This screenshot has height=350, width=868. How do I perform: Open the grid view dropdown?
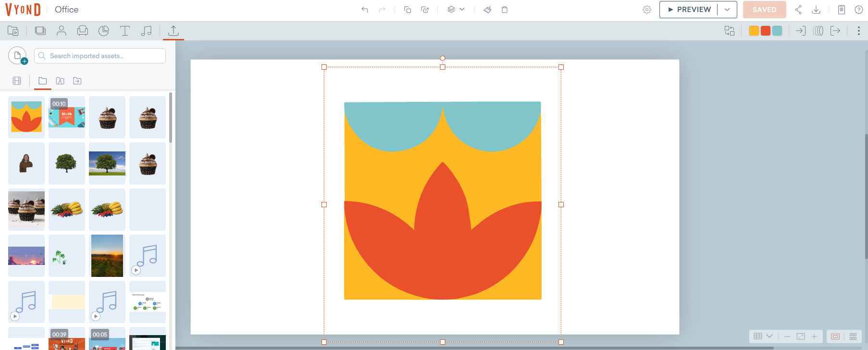tap(763, 336)
